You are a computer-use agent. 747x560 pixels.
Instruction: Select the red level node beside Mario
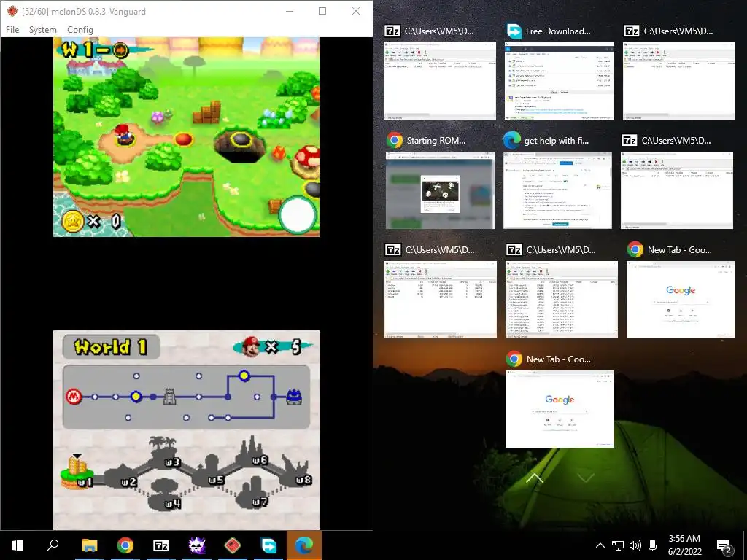[183, 139]
